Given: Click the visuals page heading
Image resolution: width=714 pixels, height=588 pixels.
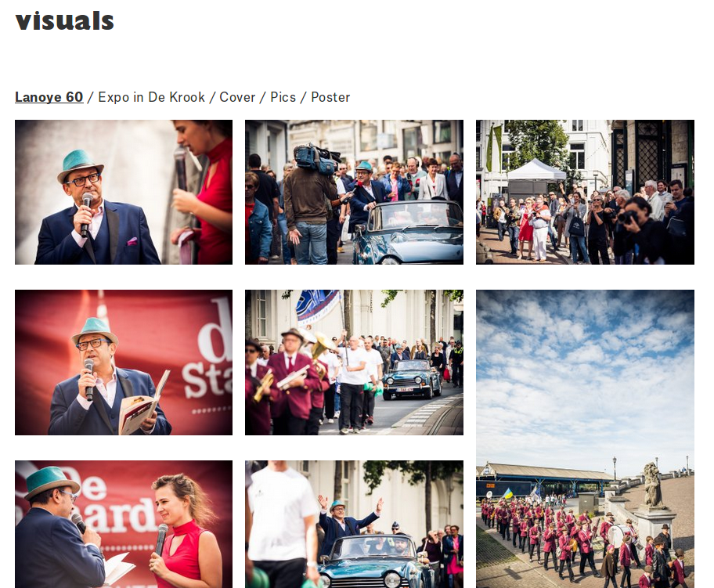Looking at the screenshot, I should point(64,20).
